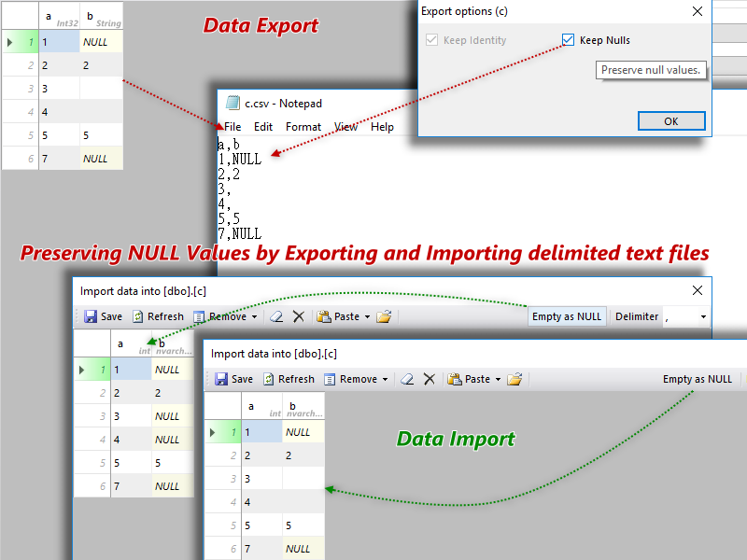Close the back Import data window
Viewport: 747px width, 560px height.
(x=697, y=290)
